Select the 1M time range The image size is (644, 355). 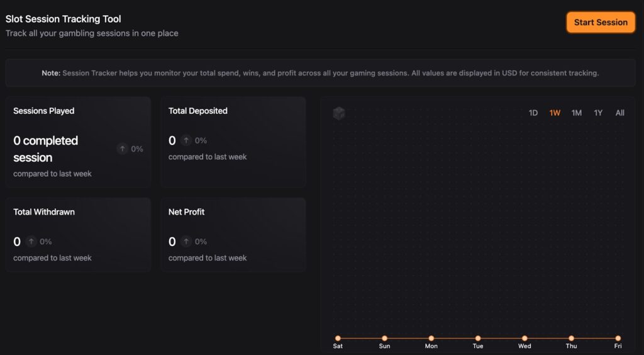pos(577,113)
